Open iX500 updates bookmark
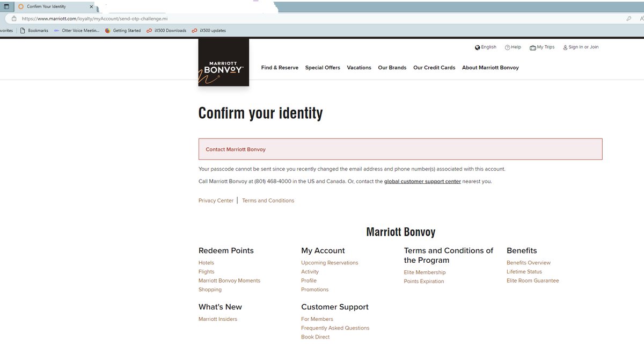 tap(209, 31)
